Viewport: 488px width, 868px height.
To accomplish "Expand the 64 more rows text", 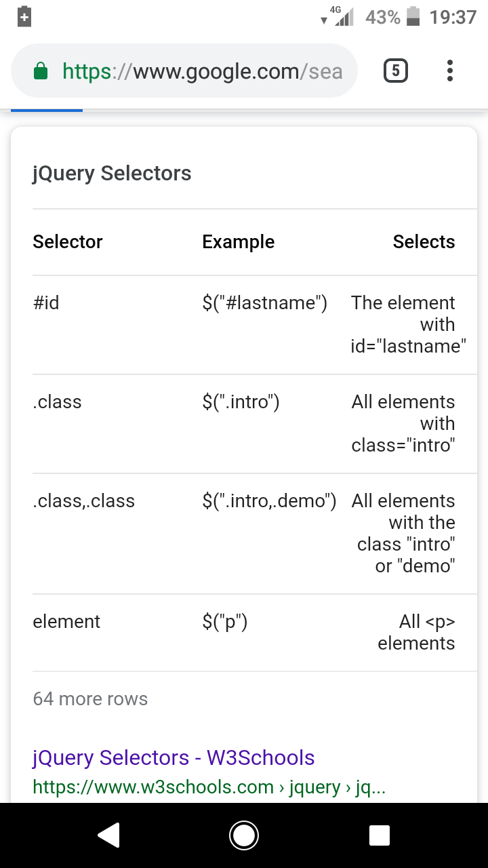I will 90,698.
